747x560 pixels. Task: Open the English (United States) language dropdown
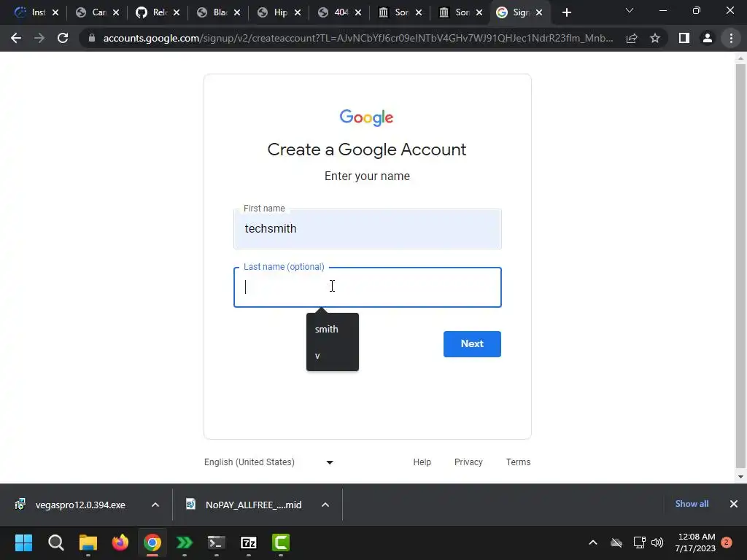point(268,462)
